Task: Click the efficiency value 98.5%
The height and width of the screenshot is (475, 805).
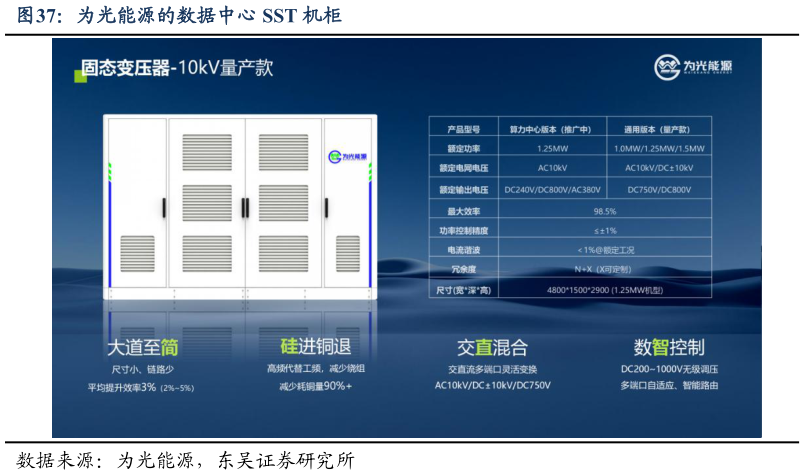Action: (x=605, y=211)
